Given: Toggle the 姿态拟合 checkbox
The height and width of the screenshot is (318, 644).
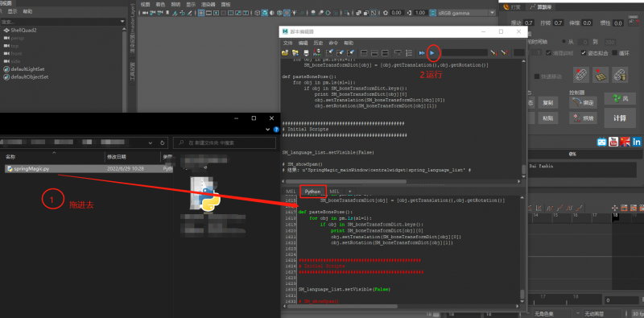Looking at the screenshot, I should pyautogui.click(x=583, y=53).
